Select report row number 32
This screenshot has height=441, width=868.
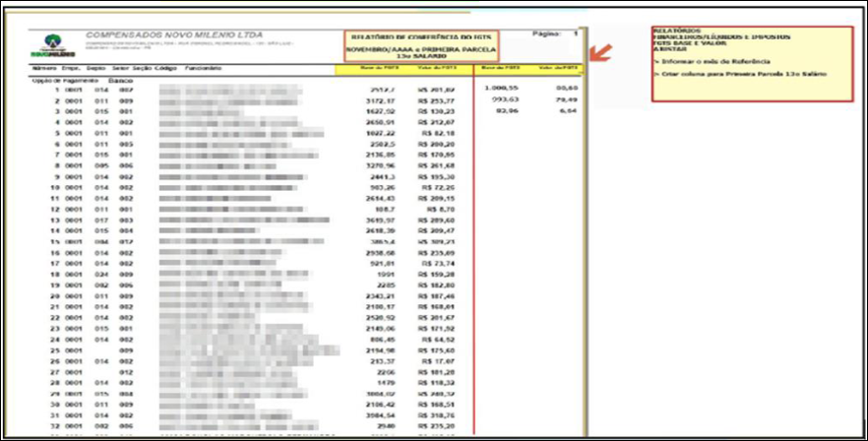tap(57, 426)
